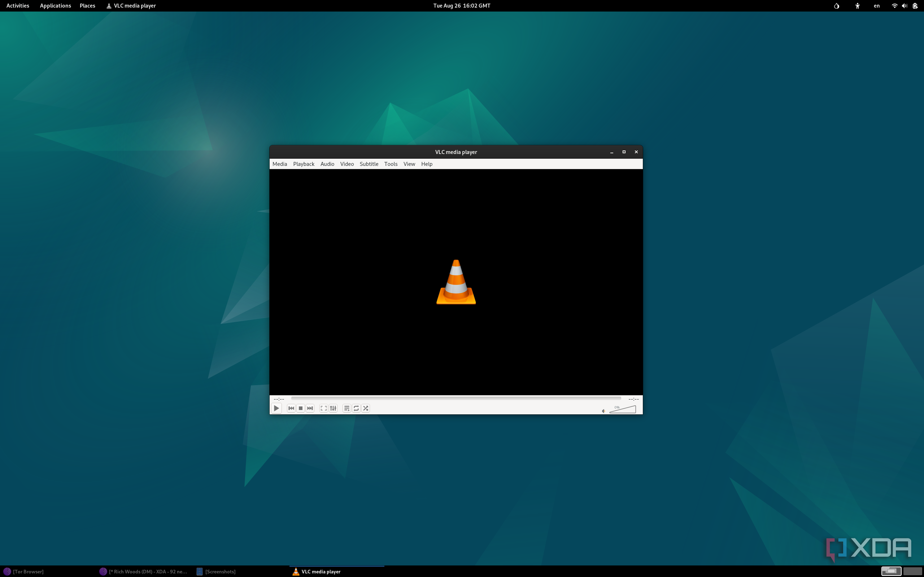Image resolution: width=924 pixels, height=577 pixels.
Task: Toggle fullscreen video icon
Action: 323,408
